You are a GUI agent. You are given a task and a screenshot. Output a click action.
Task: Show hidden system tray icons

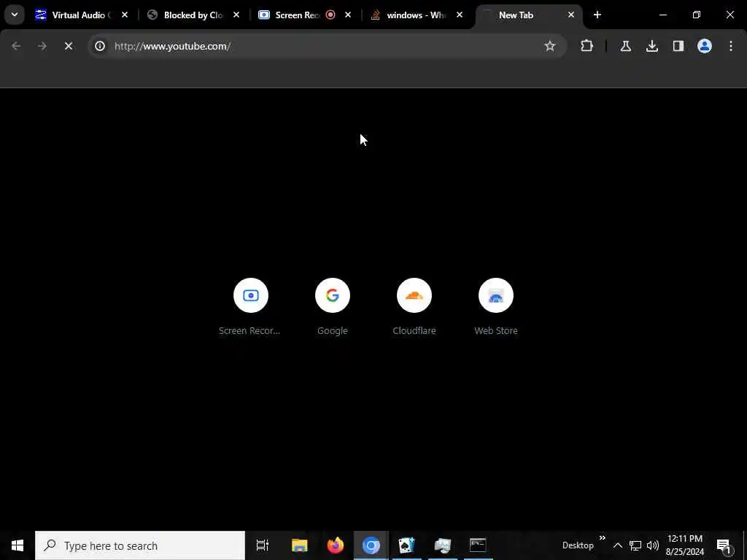click(x=617, y=545)
